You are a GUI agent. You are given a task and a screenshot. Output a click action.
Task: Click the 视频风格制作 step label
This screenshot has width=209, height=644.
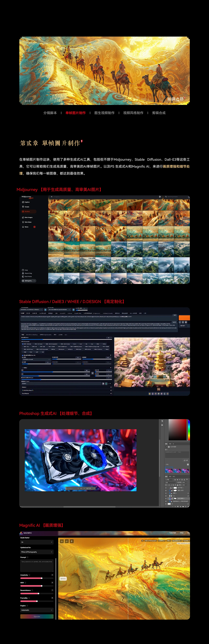[133, 113]
